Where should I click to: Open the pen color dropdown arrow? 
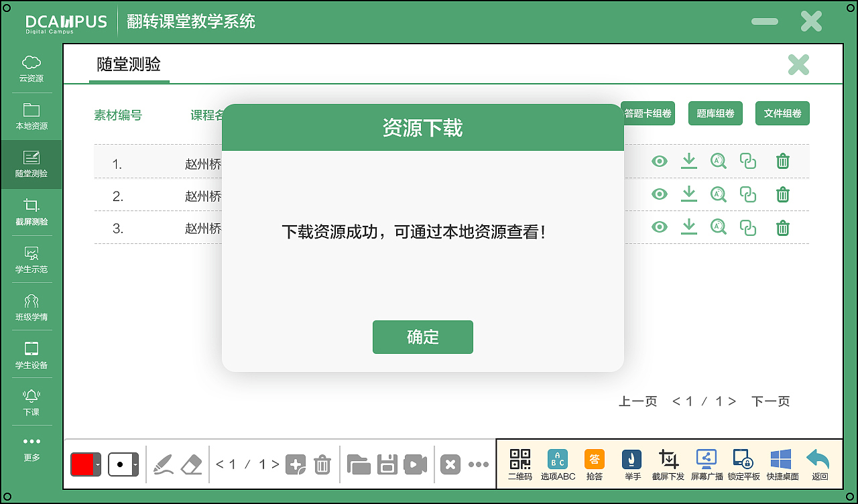98,464
